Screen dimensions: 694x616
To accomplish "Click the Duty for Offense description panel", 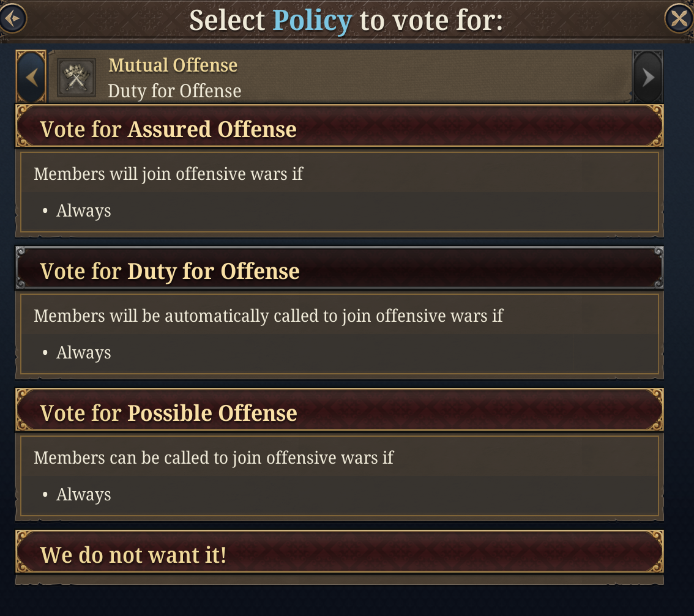I will (x=339, y=333).
